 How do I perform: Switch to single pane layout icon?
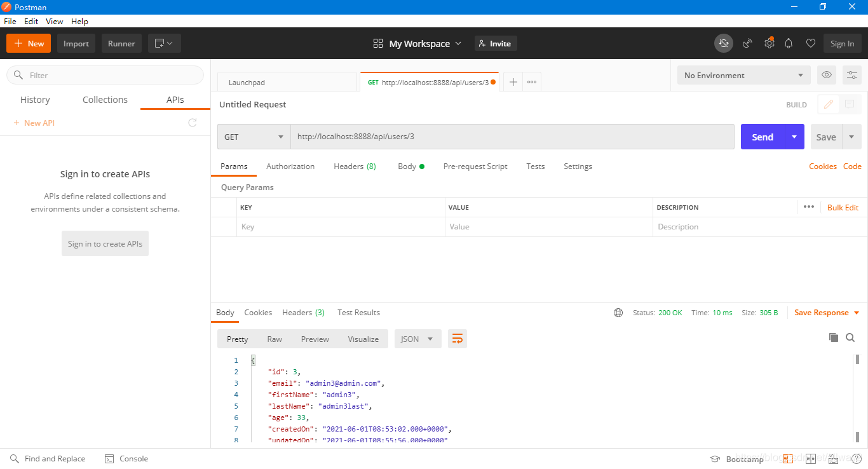(x=788, y=459)
